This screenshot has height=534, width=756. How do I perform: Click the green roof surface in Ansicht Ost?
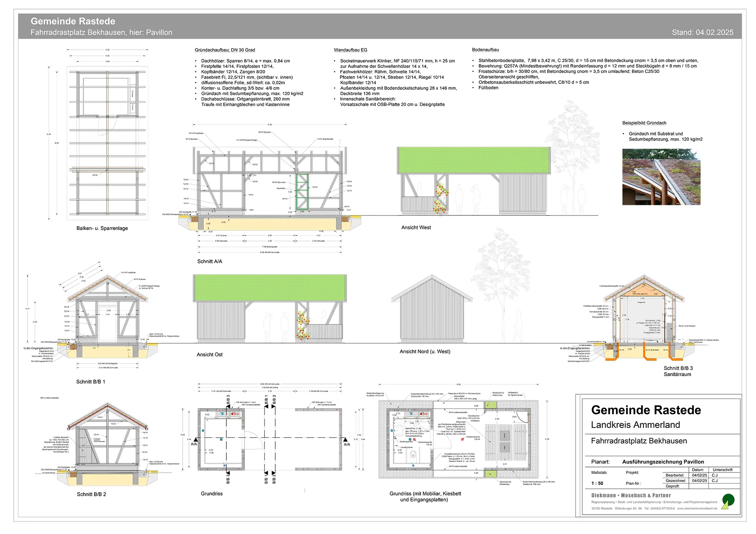coord(270,288)
